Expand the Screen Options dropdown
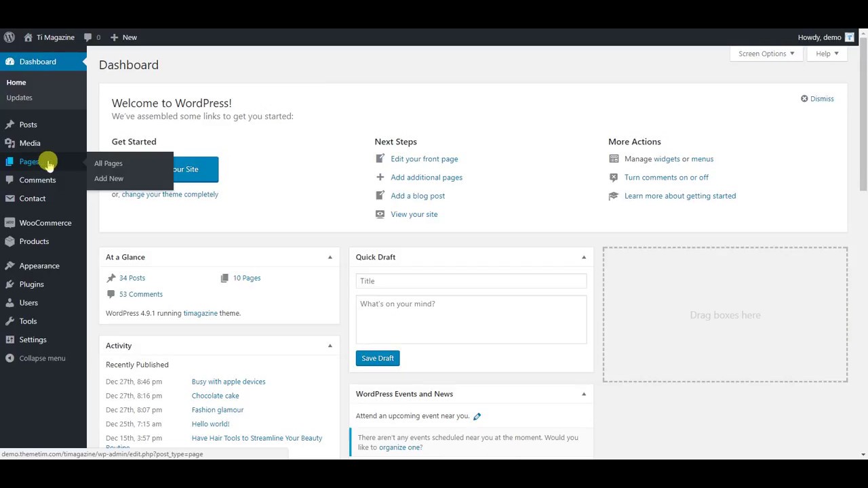Screen dimensions: 868x488 [x=767, y=54]
